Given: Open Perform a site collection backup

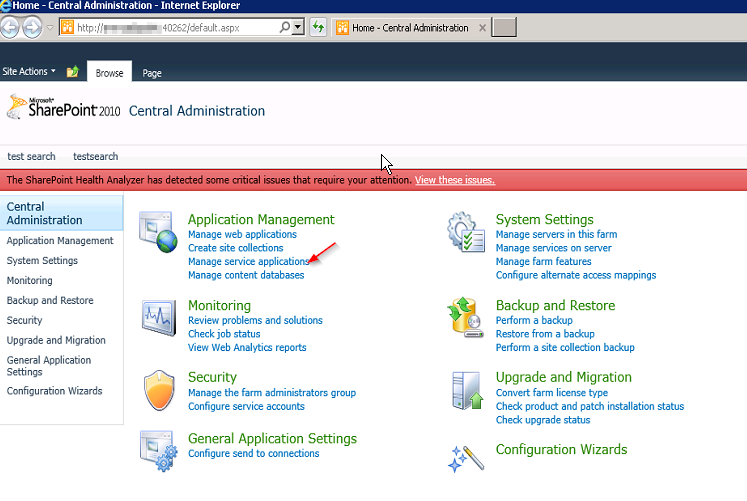Looking at the screenshot, I should (x=565, y=347).
